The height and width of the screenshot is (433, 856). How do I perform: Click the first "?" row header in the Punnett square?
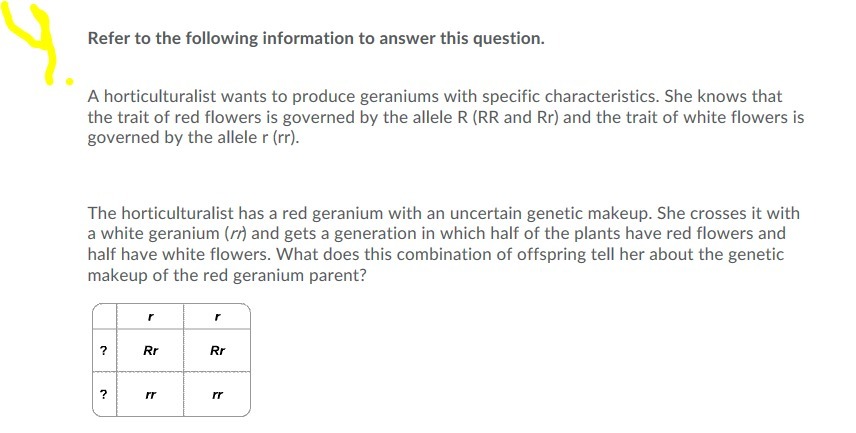tap(102, 351)
